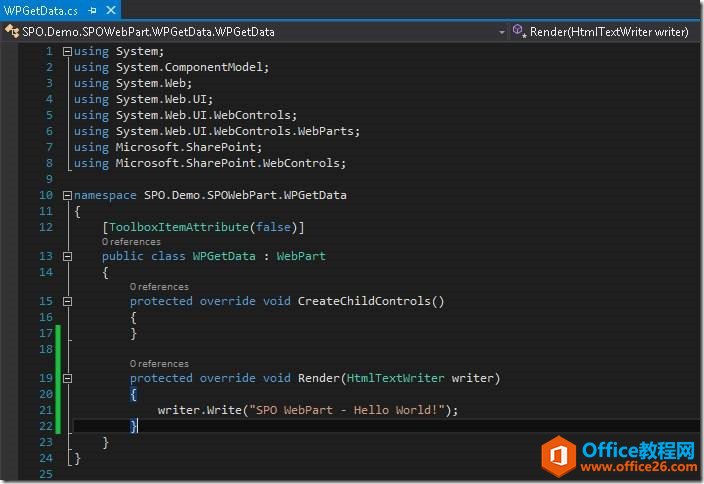
Task: Click the HtmlTextWriter parameter type
Action: [x=396, y=378]
